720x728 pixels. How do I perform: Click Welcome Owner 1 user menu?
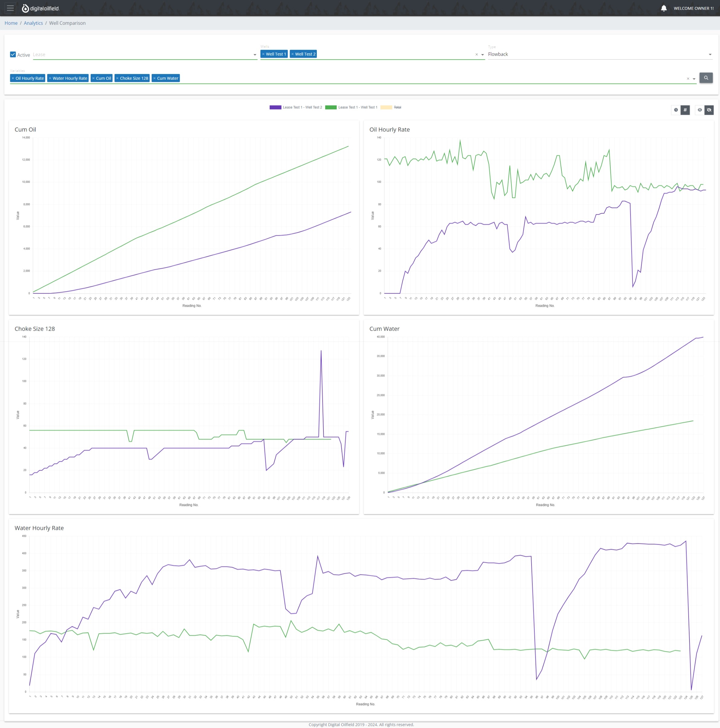[x=693, y=8]
